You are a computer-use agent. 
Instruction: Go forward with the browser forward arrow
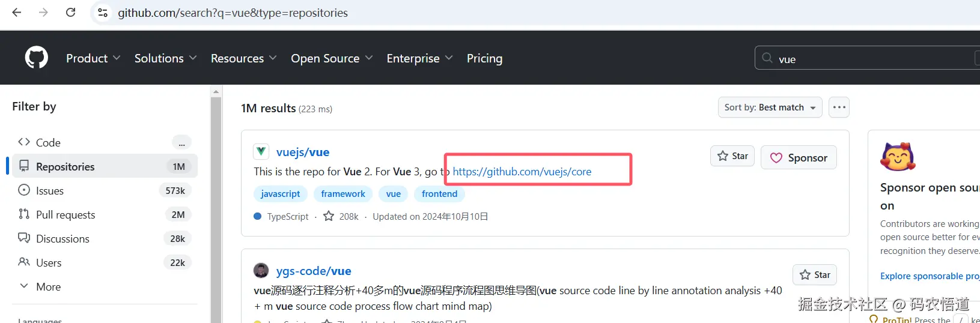(43, 13)
